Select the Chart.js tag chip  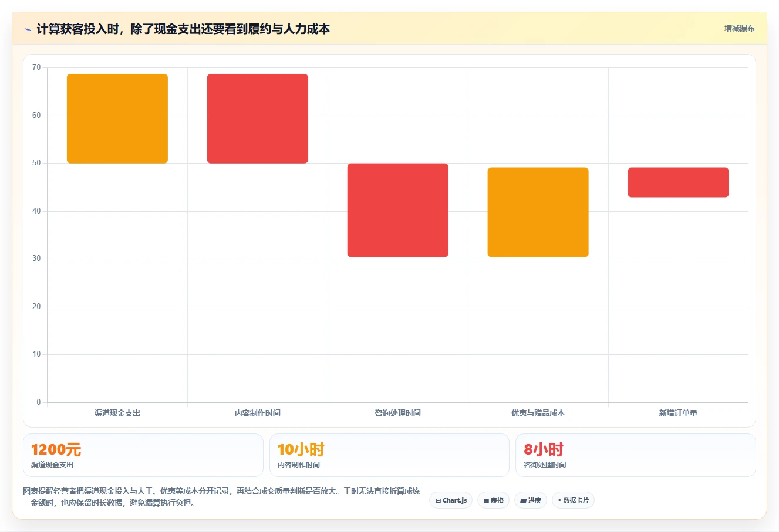[x=451, y=500]
